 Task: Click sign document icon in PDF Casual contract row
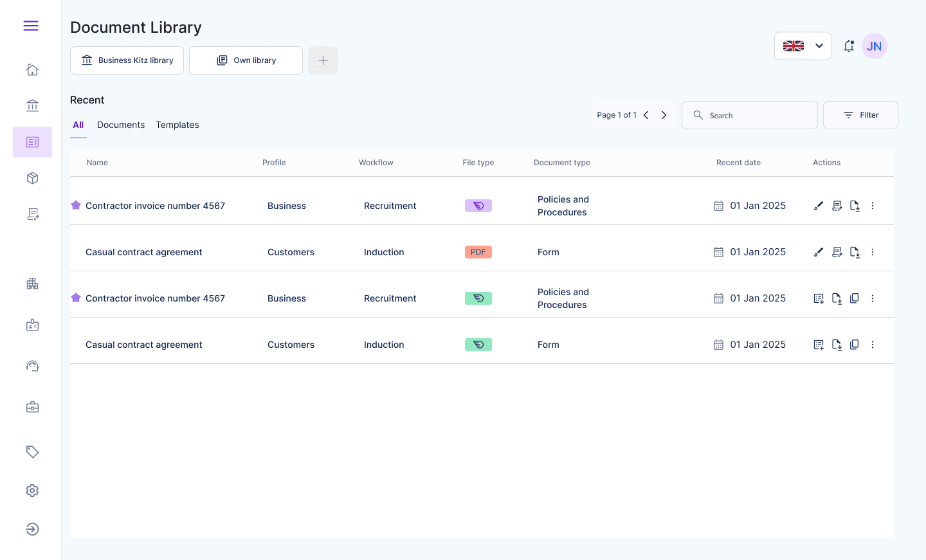click(x=837, y=252)
